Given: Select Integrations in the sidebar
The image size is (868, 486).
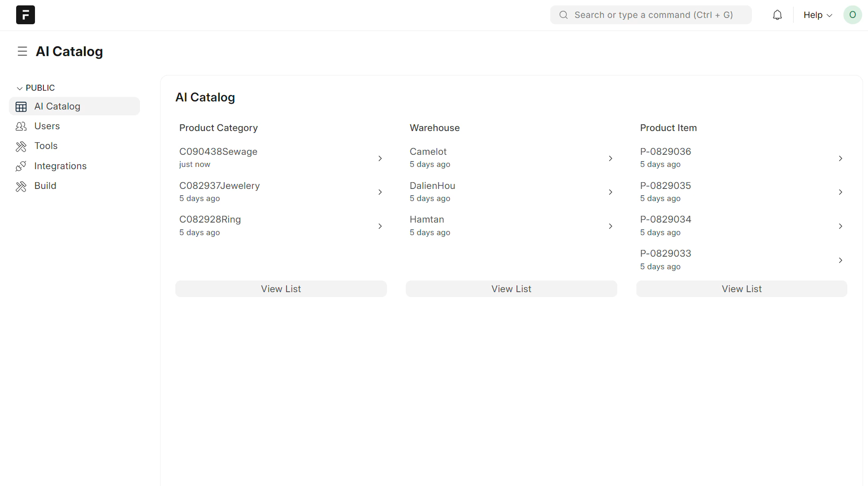Looking at the screenshot, I should pos(61,166).
